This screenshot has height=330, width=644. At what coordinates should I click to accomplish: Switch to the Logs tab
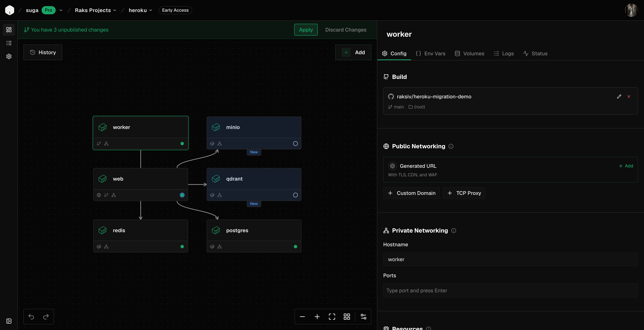point(504,53)
